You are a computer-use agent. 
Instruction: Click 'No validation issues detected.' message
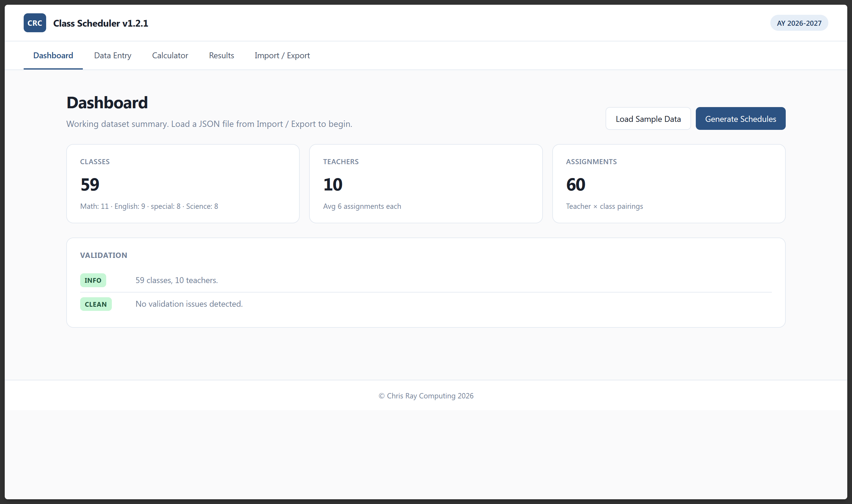[189, 304]
